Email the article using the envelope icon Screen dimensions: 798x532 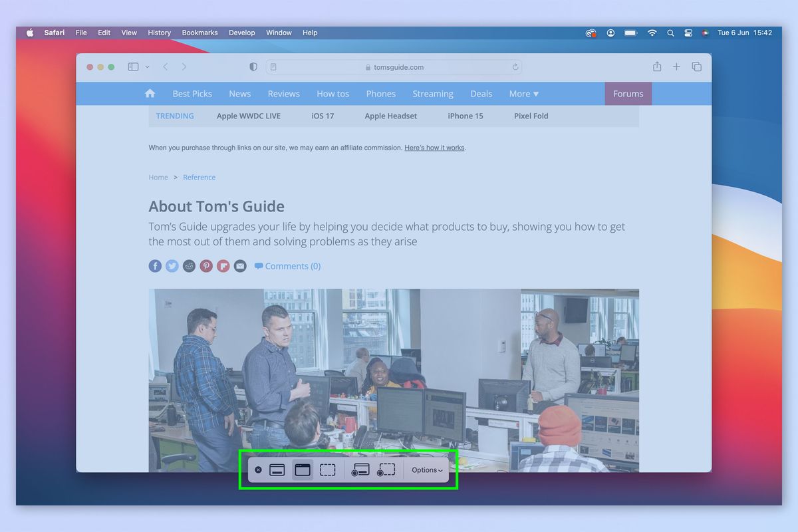click(240, 265)
